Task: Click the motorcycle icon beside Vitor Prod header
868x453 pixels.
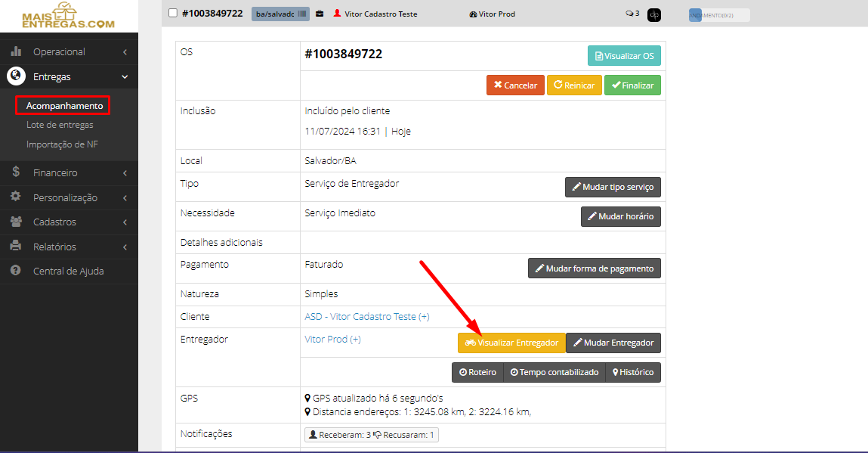Action: click(x=473, y=14)
